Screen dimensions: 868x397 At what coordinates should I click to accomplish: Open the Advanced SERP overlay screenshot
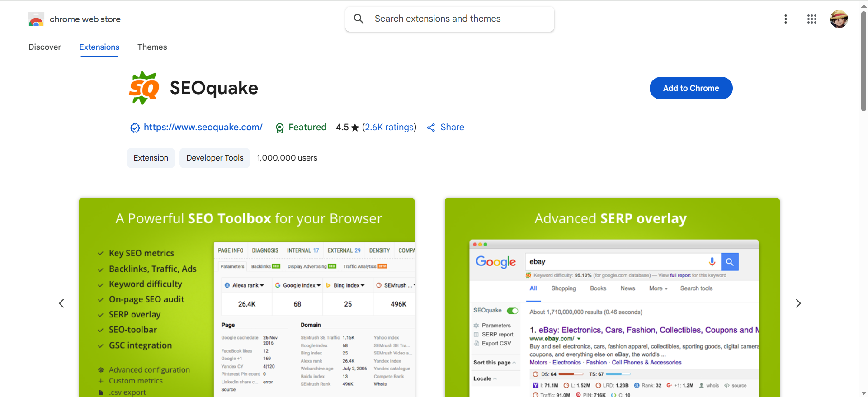(x=612, y=297)
